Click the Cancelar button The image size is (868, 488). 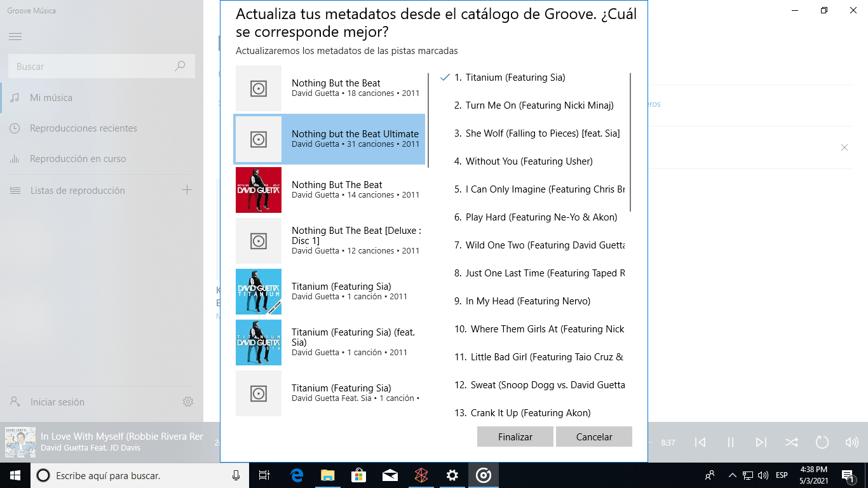click(x=594, y=437)
